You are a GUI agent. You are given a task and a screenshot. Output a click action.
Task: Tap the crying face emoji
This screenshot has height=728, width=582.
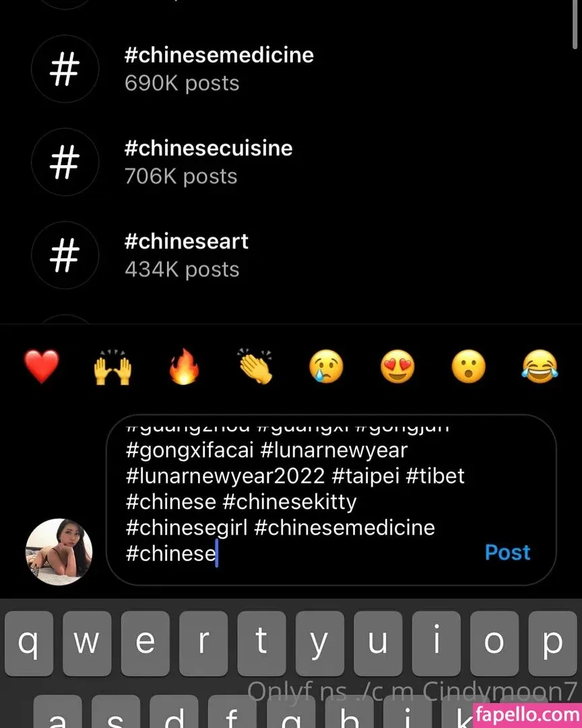[326, 368]
